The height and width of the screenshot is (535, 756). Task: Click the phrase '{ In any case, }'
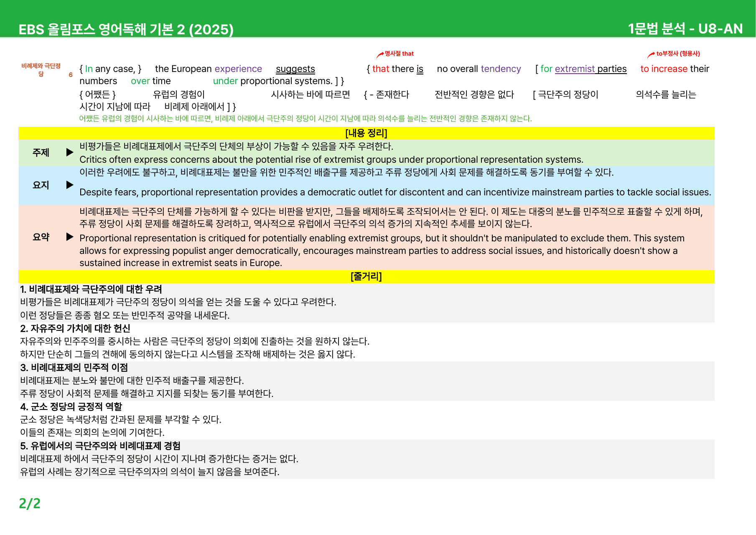pos(110,69)
